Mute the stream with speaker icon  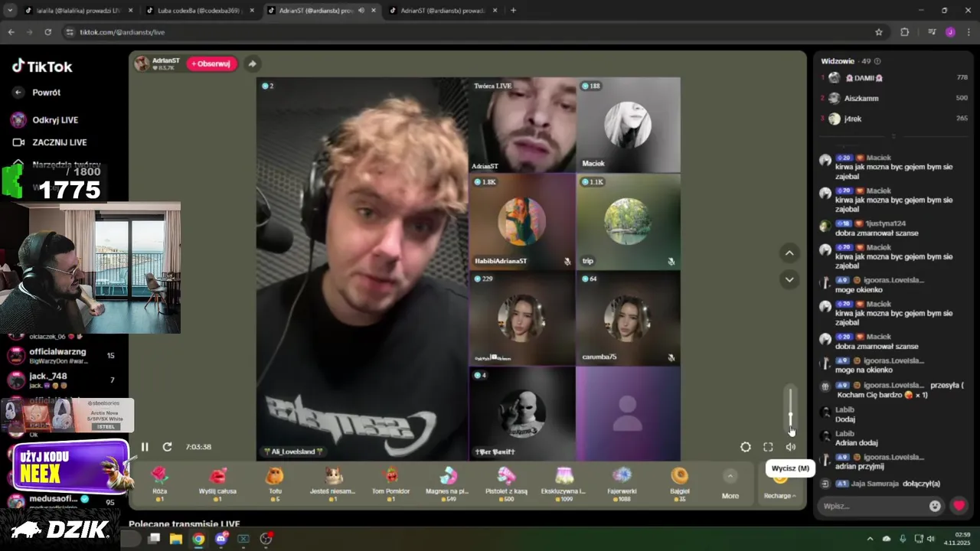click(791, 447)
